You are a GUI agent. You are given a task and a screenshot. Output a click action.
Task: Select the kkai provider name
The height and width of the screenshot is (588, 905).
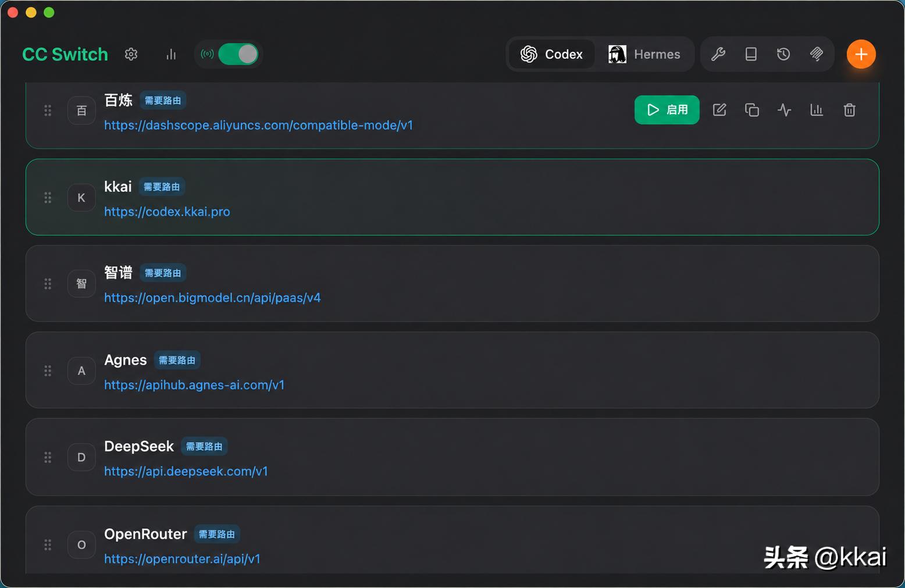point(118,187)
